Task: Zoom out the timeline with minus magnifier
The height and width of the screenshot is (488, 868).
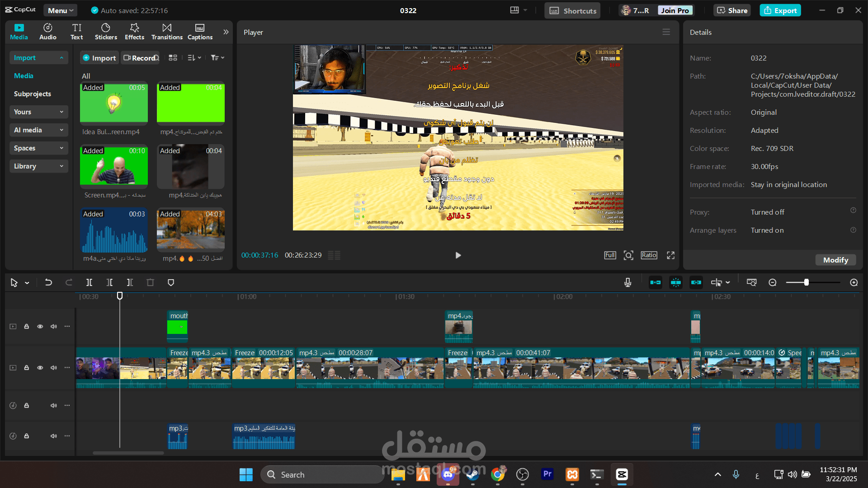Action: click(773, 282)
